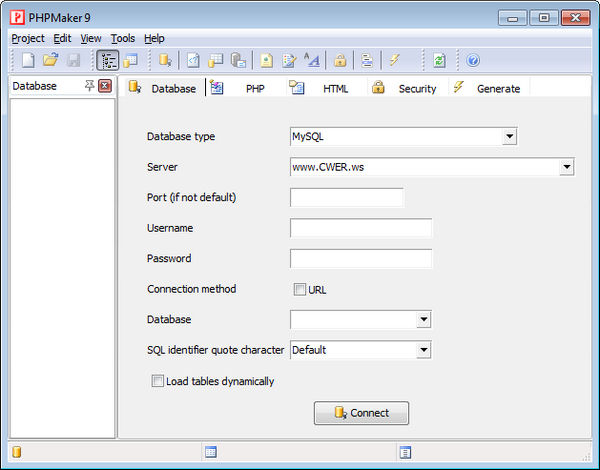Close the Database side panel
Image resolution: width=600 pixels, height=470 pixels.
pyautogui.click(x=104, y=86)
